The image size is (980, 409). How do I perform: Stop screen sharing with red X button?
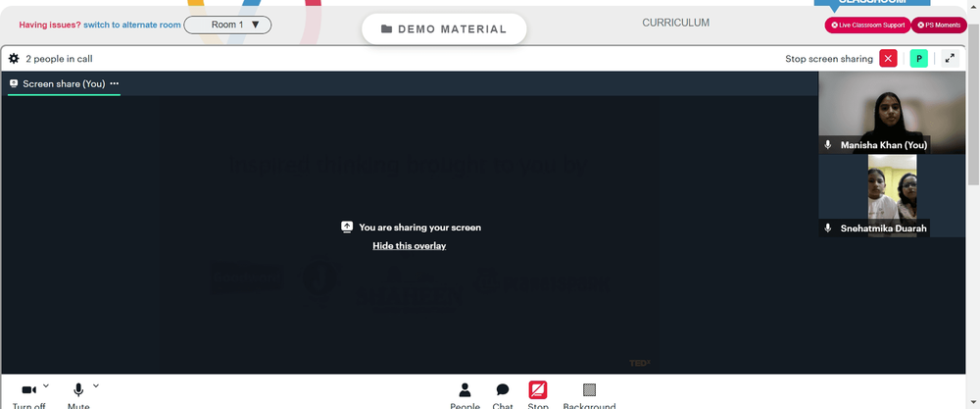[x=888, y=58]
